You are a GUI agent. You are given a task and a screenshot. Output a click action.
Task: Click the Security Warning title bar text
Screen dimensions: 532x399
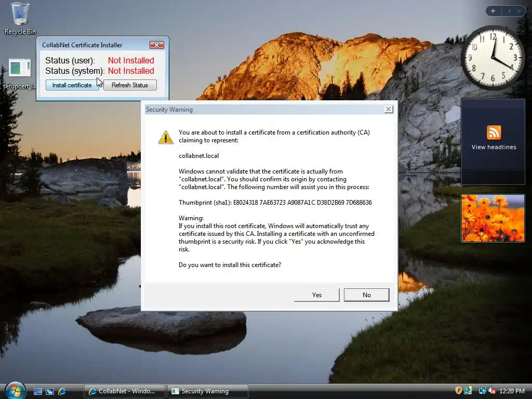coord(169,110)
